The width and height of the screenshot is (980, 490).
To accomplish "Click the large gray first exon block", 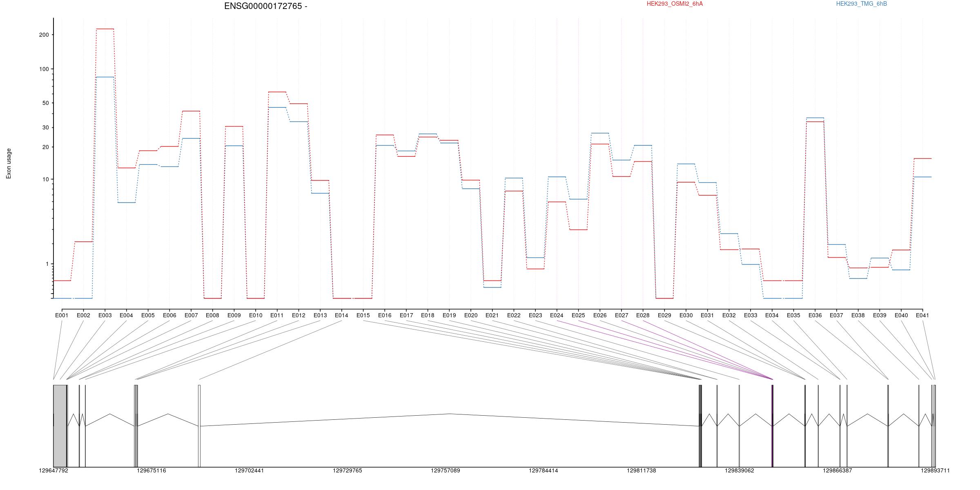I will [60, 426].
